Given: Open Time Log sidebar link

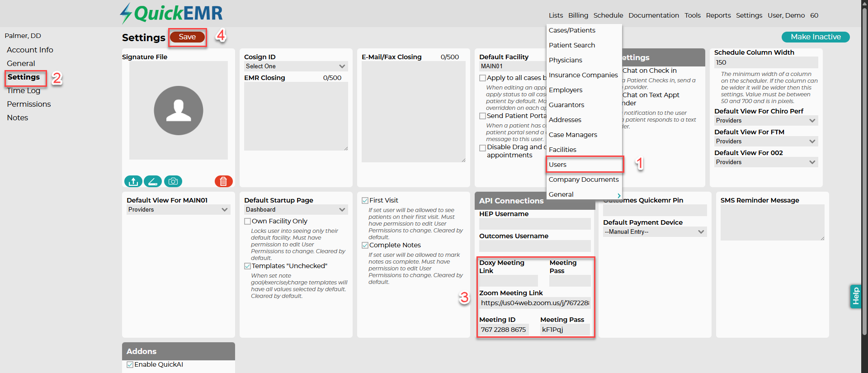Looking at the screenshot, I should [24, 90].
